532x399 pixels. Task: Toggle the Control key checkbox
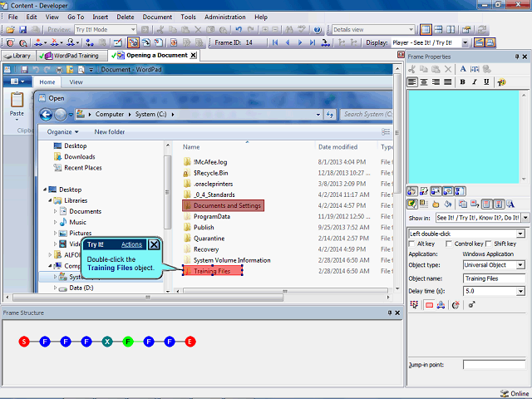[x=449, y=244]
